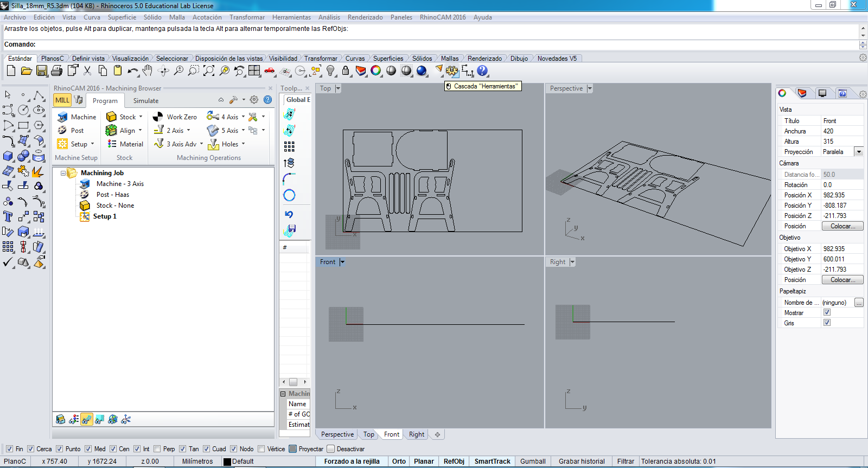Uncheck the Mostrar wallpaper checkbox
This screenshot has height=468, width=868.
[827, 312]
